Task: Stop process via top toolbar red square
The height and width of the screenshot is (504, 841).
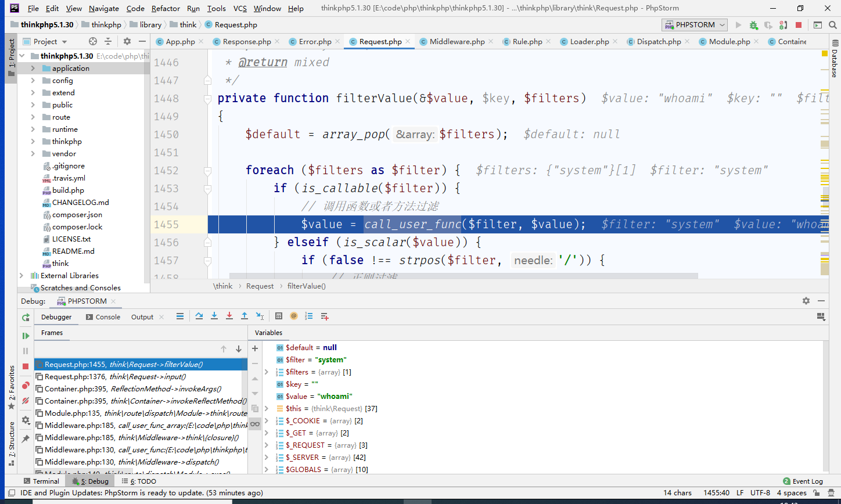Action: point(799,25)
